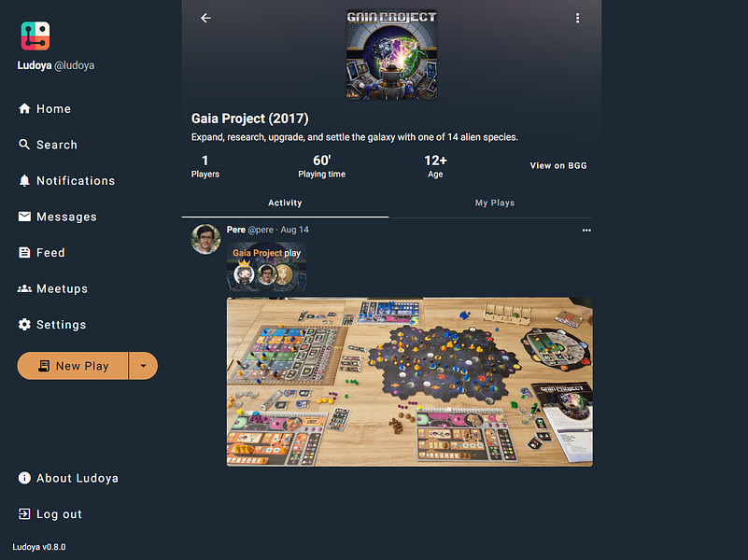Viewport: 748px width, 560px height.
Task: Open Messages envelope item
Action: click(57, 217)
